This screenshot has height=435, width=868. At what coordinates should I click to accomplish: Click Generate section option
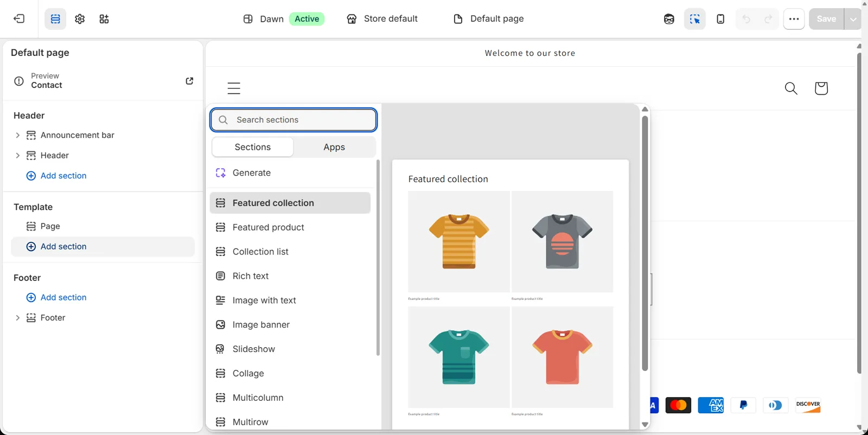(290, 173)
